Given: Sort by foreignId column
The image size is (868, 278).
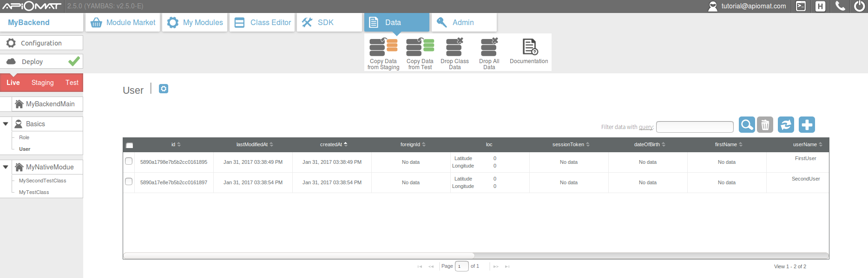Looking at the screenshot, I should coord(413,144).
